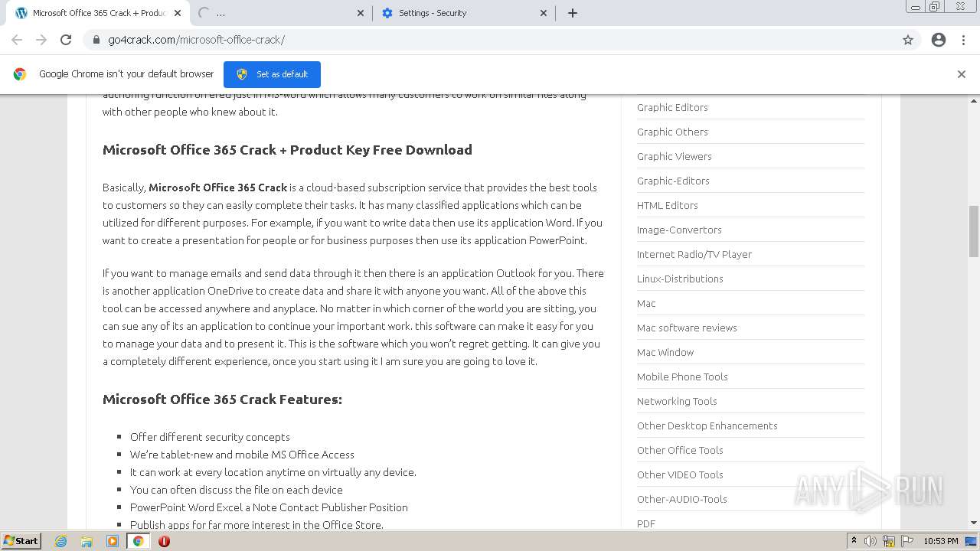The width and height of the screenshot is (980, 551).
Task: Open the Other-AUDIO-Tools category
Action: click(x=682, y=500)
